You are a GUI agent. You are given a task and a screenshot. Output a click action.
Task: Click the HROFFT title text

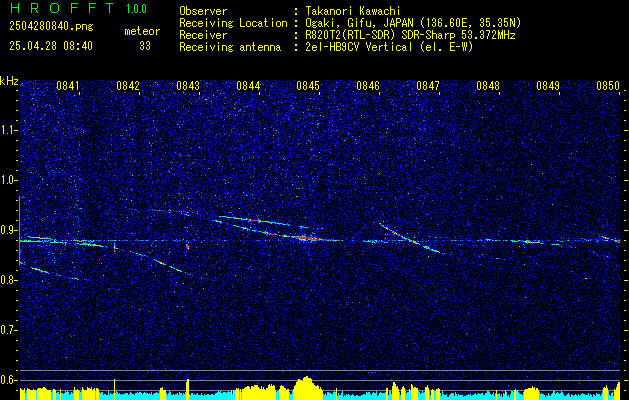pyautogui.click(x=62, y=8)
